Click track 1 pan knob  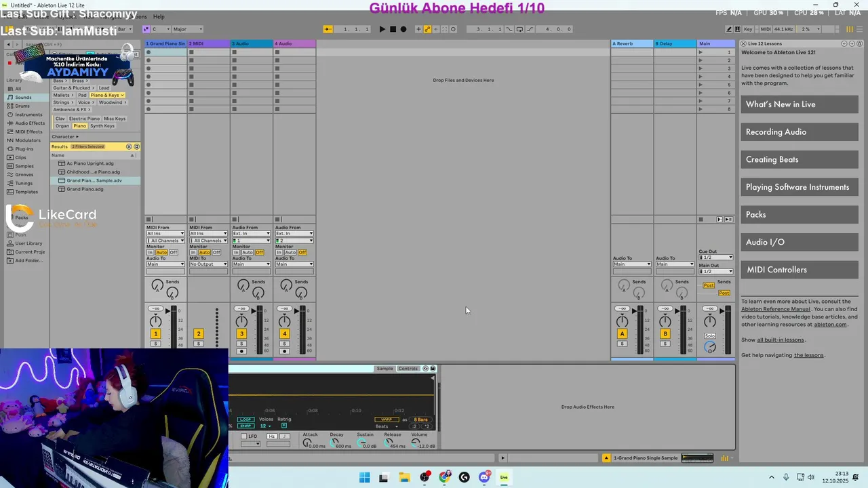155,321
